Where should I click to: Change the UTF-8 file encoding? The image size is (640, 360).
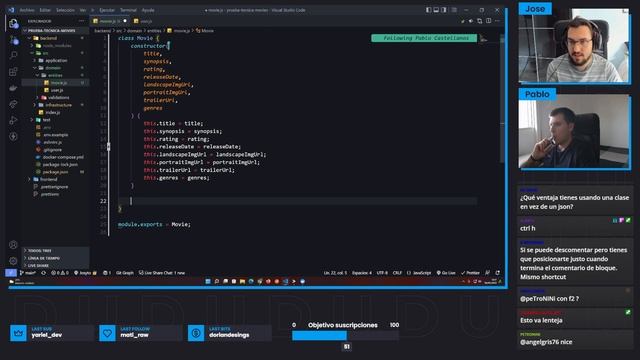click(382, 273)
